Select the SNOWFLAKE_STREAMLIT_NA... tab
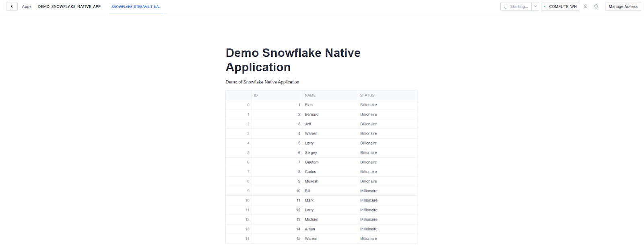 point(136,7)
